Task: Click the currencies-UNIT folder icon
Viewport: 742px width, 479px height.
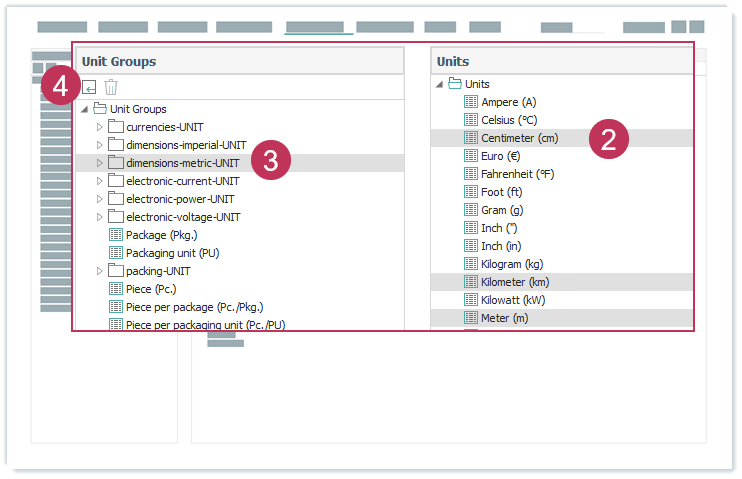Action: click(x=116, y=127)
